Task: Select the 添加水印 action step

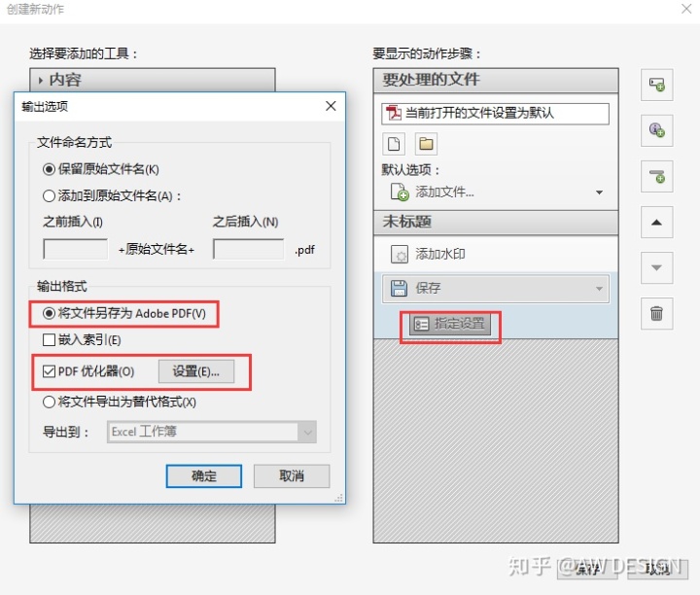Action: click(x=496, y=254)
